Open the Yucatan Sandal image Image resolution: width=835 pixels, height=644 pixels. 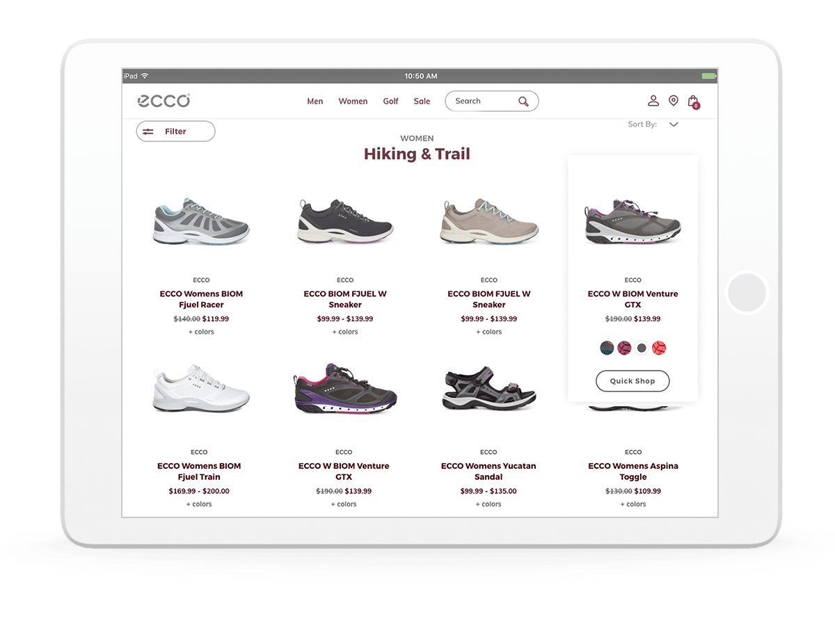coord(489,389)
